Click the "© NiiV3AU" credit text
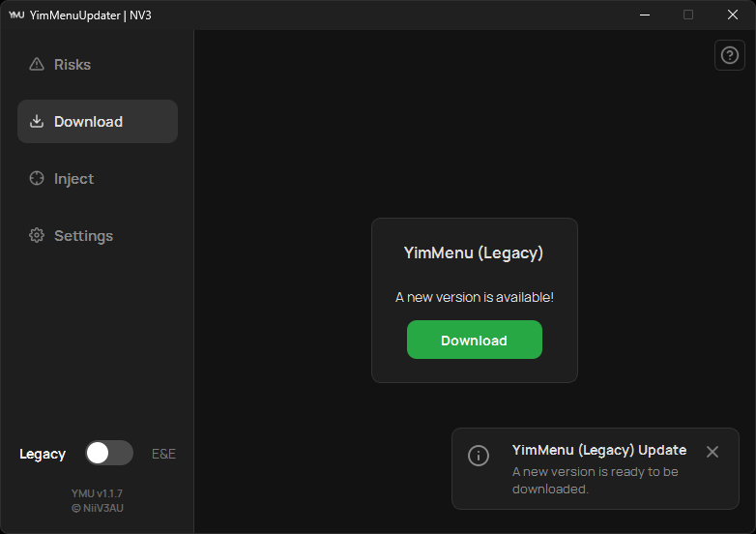 pos(98,508)
